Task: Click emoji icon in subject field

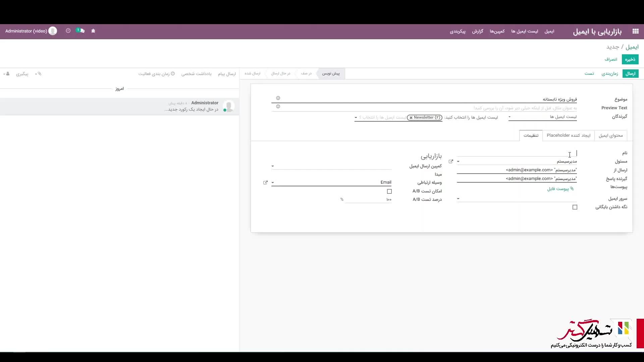Action: [x=278, y=98]
